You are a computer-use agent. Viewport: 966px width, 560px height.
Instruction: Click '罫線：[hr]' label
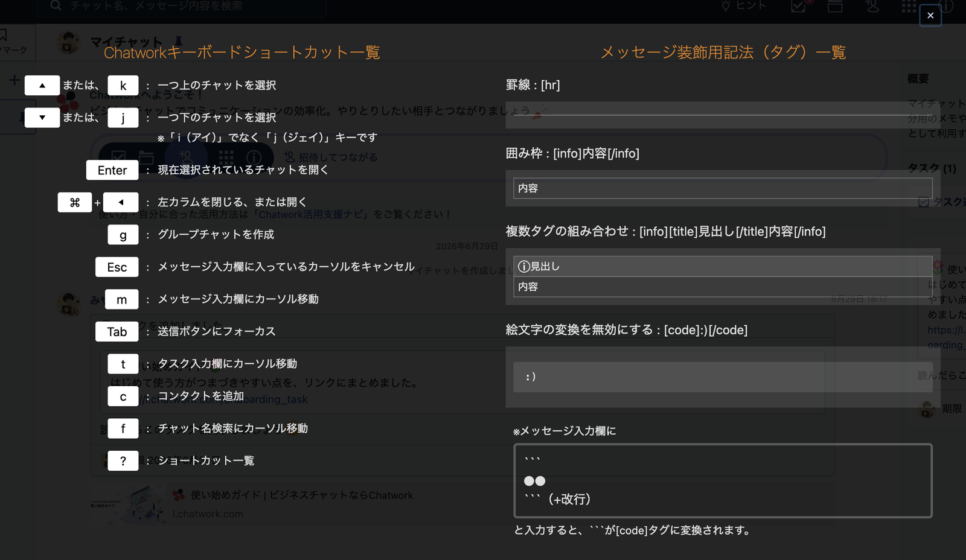tap(533, 85)
